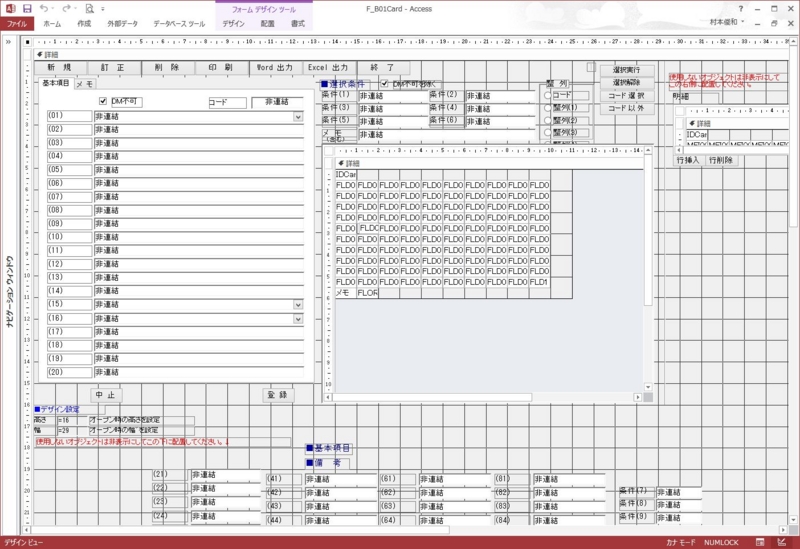Screen dimensions: 800x549
Task: Click the Access application logo icon
Action: click(x=10, y=9)
